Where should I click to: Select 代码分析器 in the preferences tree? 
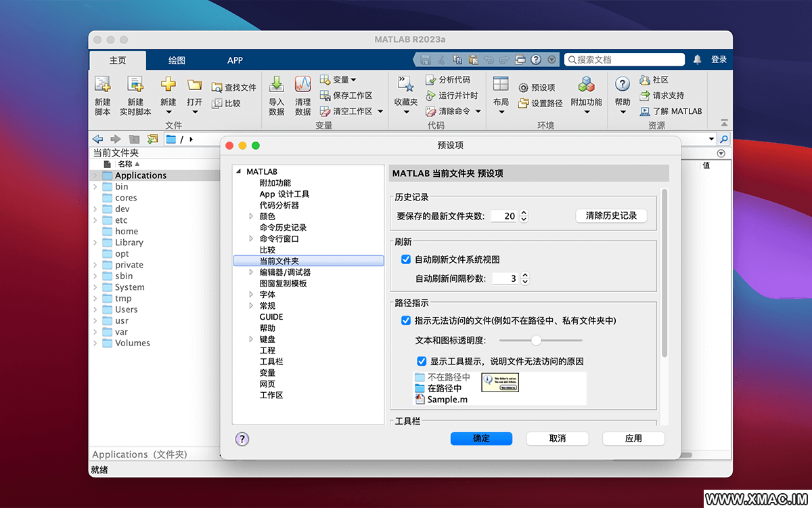tap(279, 205)
